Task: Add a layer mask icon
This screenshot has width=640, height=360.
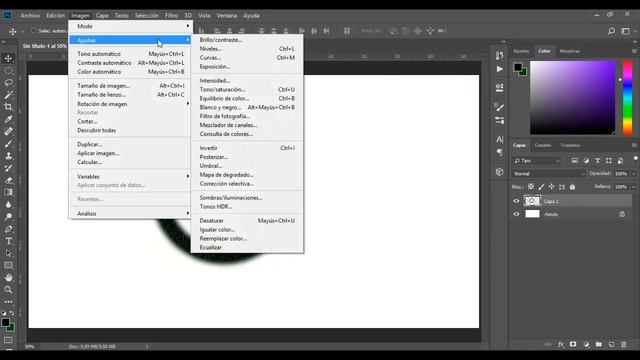Action: [573, 344]
